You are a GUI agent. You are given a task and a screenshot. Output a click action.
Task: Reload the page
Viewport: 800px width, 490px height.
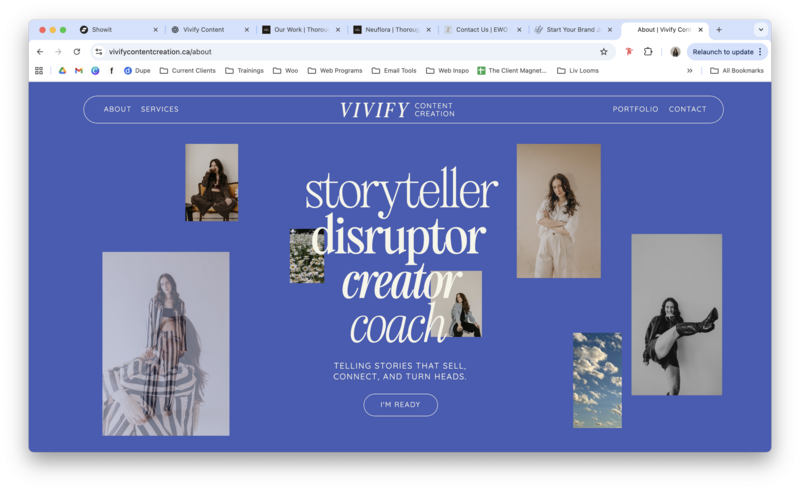pos(77,52)
